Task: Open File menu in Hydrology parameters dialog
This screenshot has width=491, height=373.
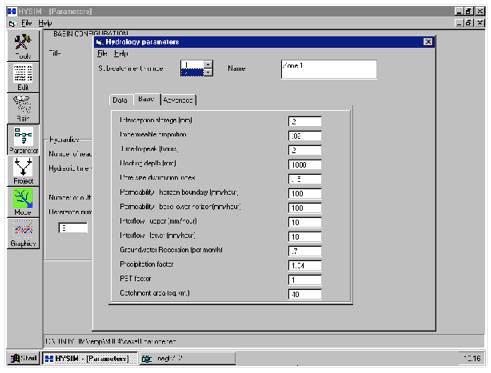Action: click(x=102, y=53)
